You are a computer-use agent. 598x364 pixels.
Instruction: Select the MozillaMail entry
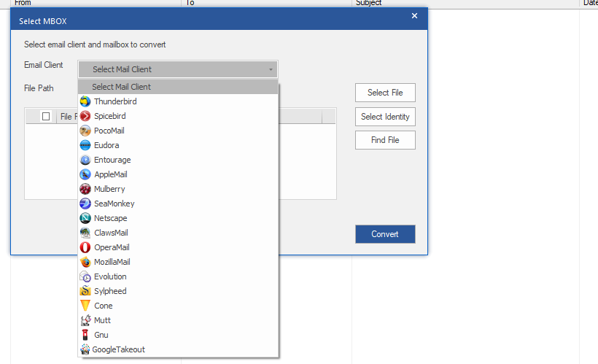(x=178, y=262)
